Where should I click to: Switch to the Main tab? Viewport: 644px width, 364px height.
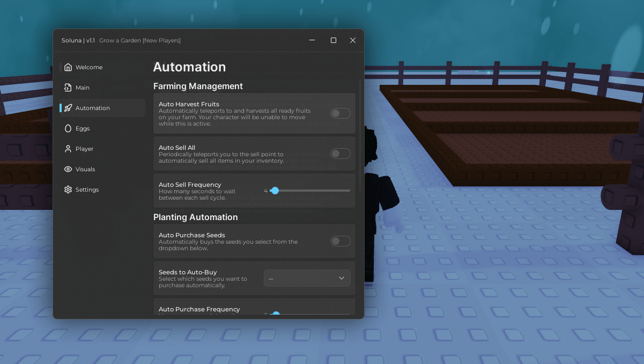tap(102, 88)
